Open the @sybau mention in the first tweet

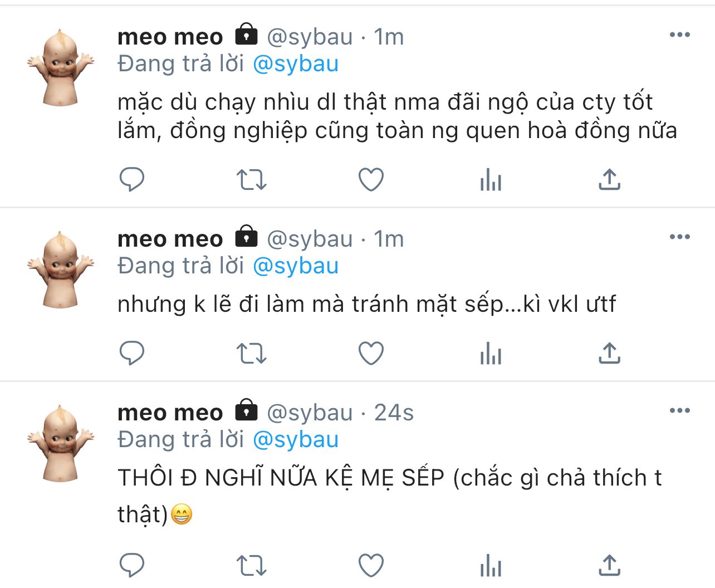(x=296, y=64)
